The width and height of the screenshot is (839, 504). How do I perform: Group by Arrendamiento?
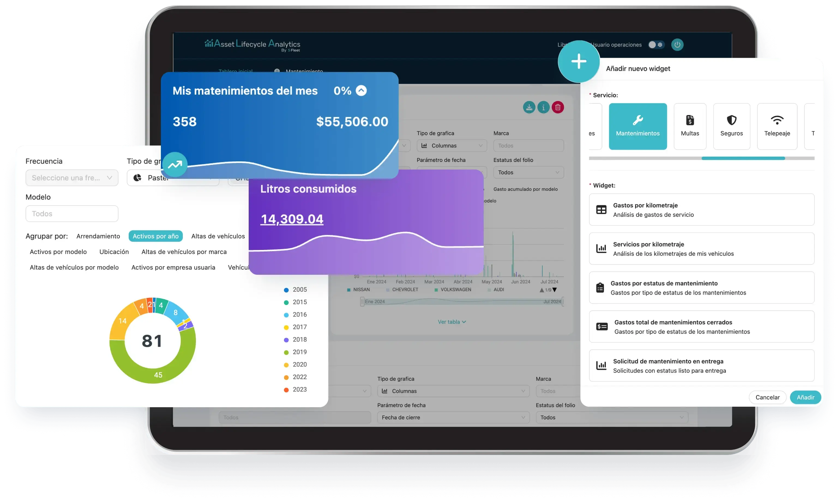[x=98, y=236]
